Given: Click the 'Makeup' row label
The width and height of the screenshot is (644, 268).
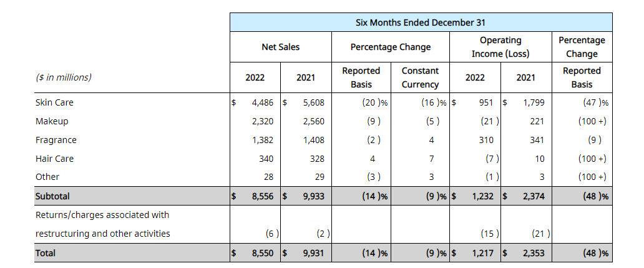Looking at the screenshot, I should 52,121.
